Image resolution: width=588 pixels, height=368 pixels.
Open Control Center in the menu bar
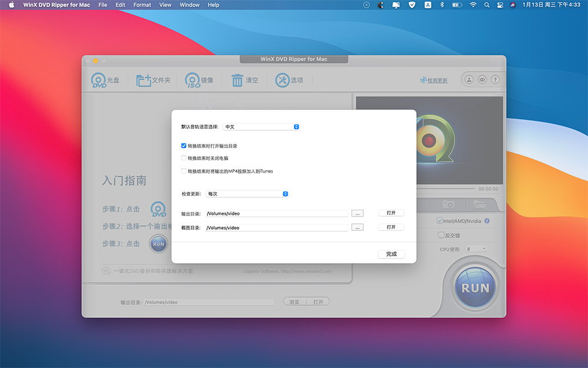coord(500,5)
